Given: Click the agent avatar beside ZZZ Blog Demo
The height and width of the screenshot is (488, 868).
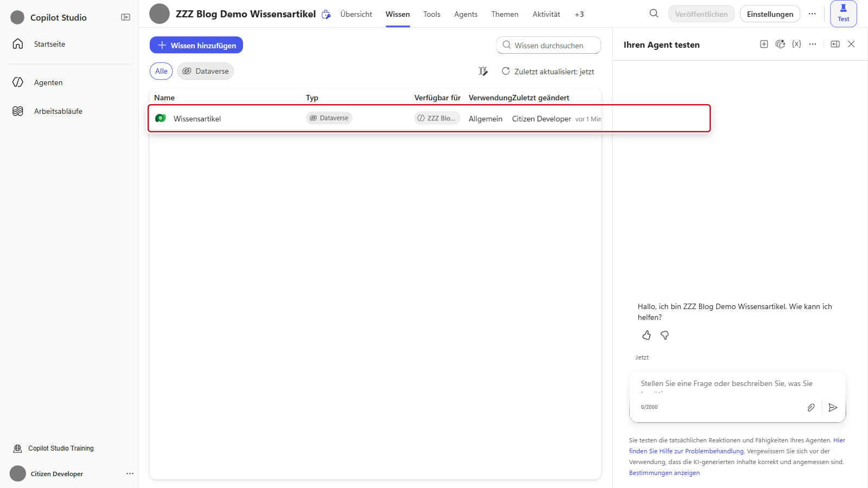Looking at the screenshot, I should pos(159,14).
